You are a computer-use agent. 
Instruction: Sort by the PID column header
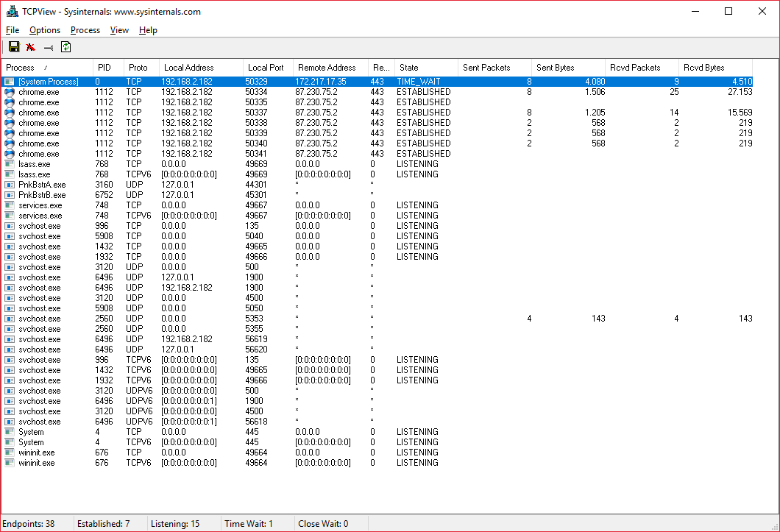(x=108, y=68)
